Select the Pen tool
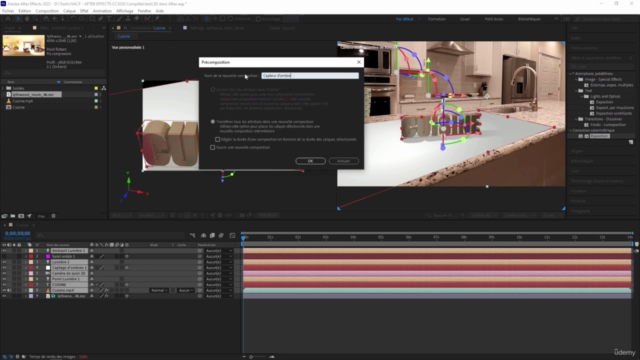Screen dimensions: 640x360 click(101, 19)
